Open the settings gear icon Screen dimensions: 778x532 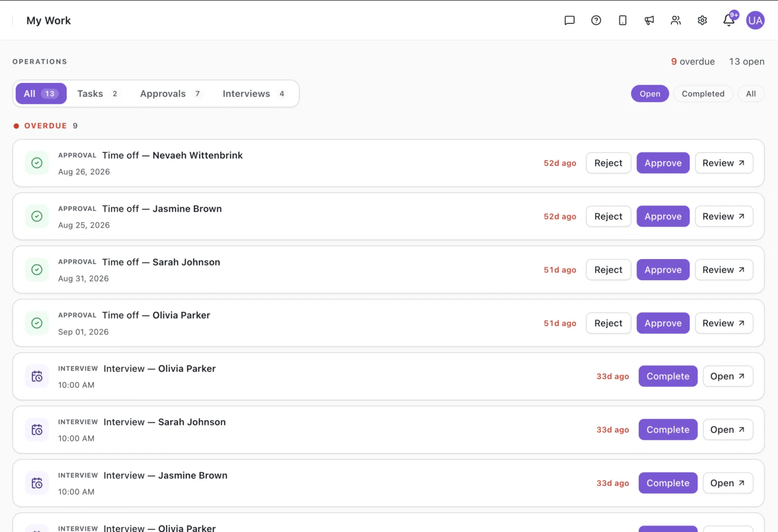[702, 20]
